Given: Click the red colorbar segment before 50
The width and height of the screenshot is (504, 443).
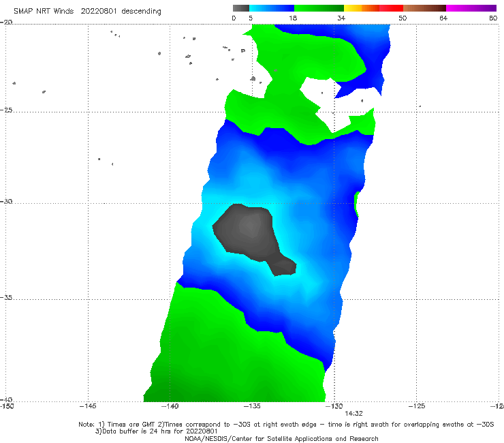Looking at the screenshot, I should 391,8.
